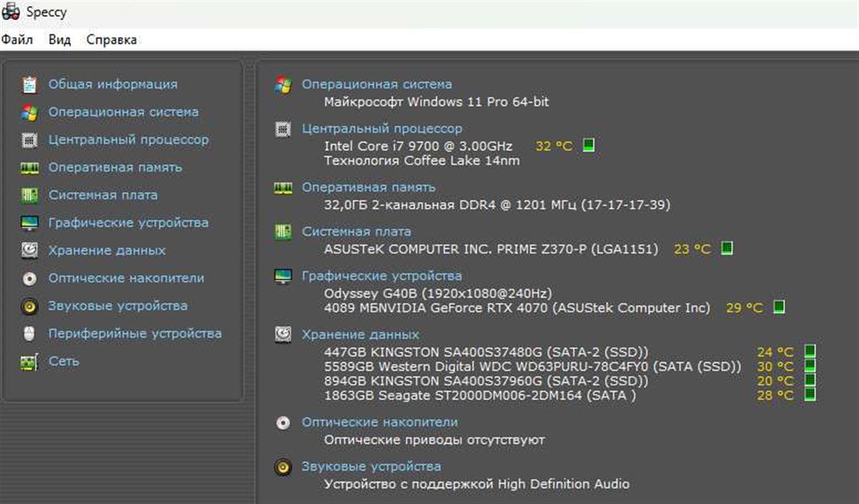Open the Файл menu
Viewport: 859px width, 504px height.
tap(17, 40)
